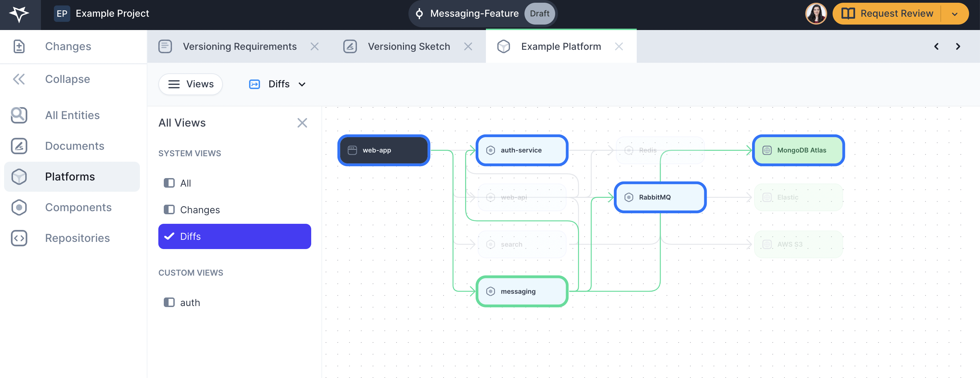Toggle the Views panel button
Viewport: 980px width, 378px height.
tap(191, 84)
